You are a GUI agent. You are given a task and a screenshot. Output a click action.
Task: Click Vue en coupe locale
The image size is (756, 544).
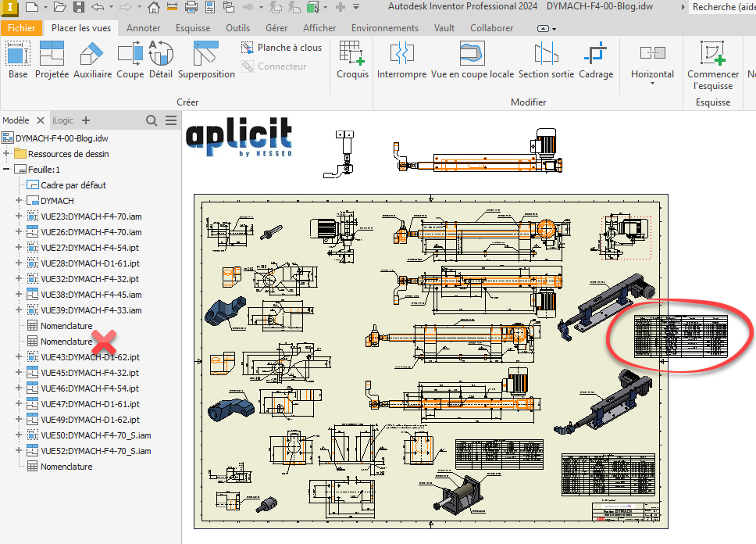coord(472,60)
